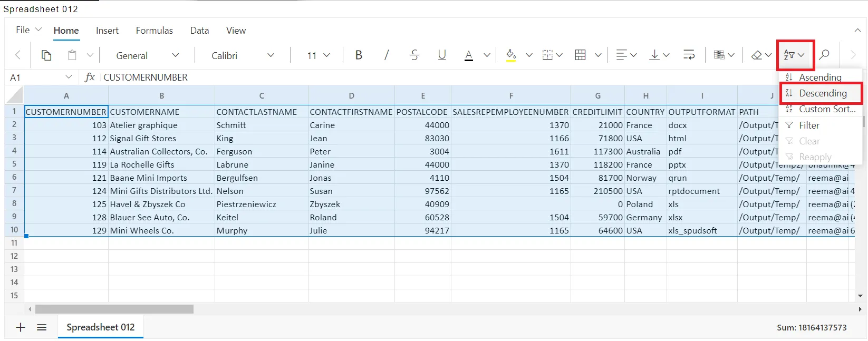Switch to the View tab
868x341 pixels.
click(236, 31)
